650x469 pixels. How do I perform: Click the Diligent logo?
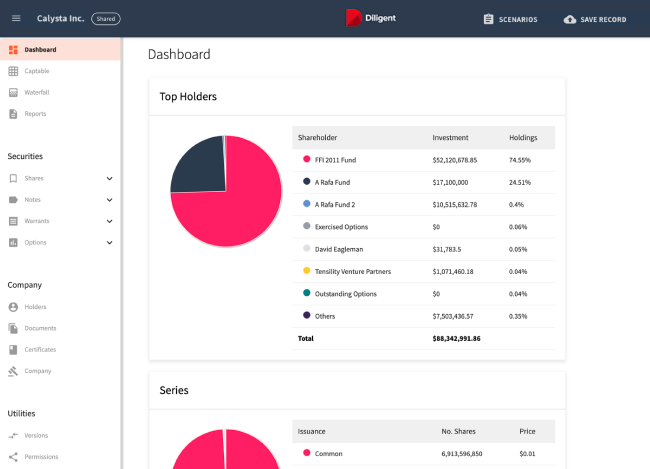[x=371, y=18]
